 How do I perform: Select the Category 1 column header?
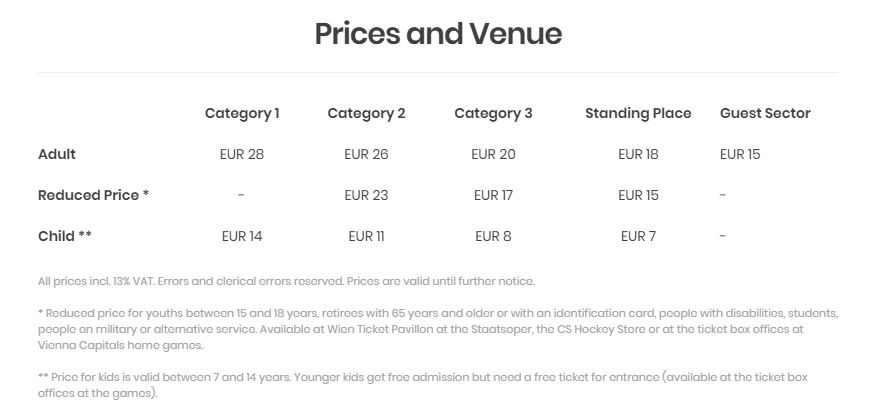point(242,113)
